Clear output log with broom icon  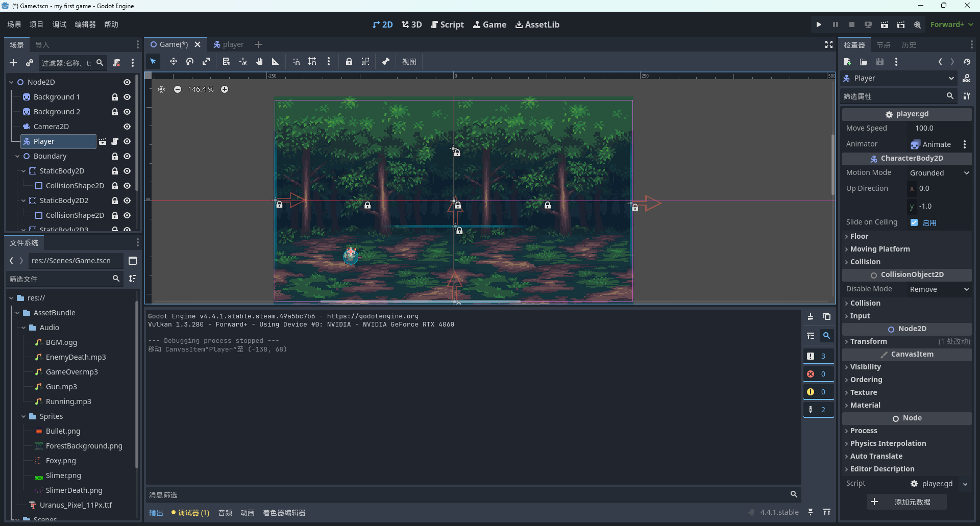(x=811, y=317)
